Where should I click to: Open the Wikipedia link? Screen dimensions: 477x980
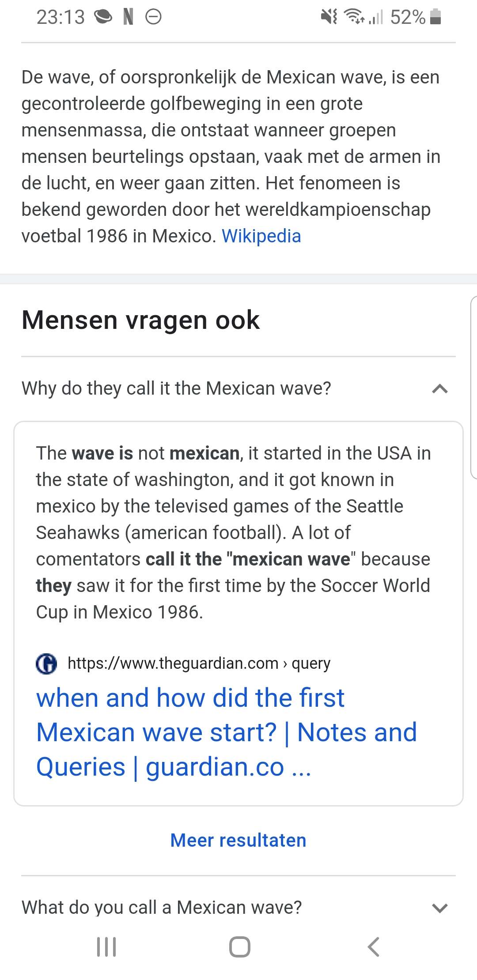point(261,236)
